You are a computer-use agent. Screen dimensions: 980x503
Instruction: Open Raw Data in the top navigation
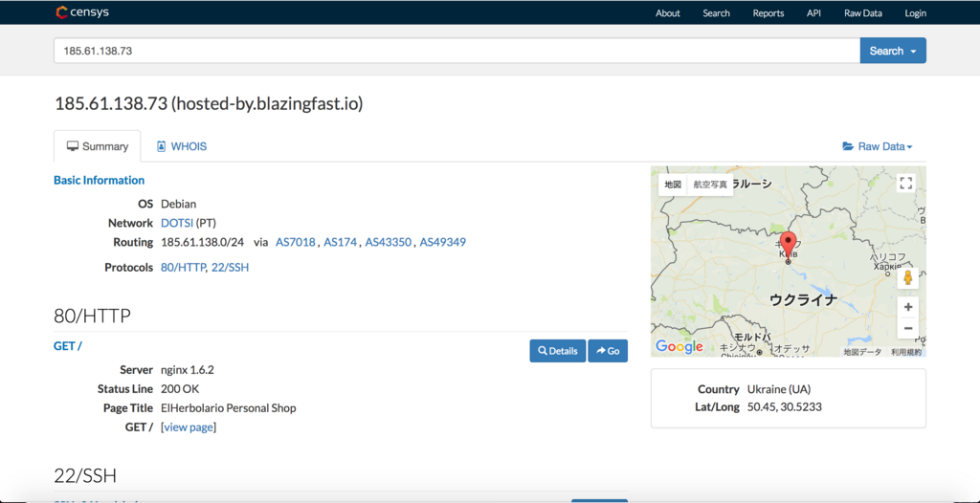(x=862, y=13)
